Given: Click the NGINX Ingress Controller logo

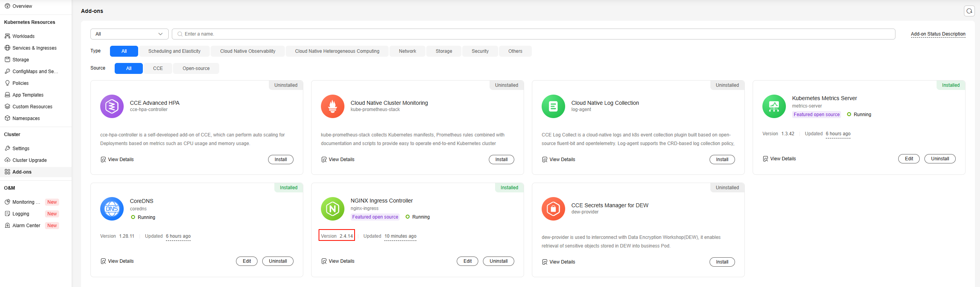Looking at the screenshot, I should [x=333, y=209].
